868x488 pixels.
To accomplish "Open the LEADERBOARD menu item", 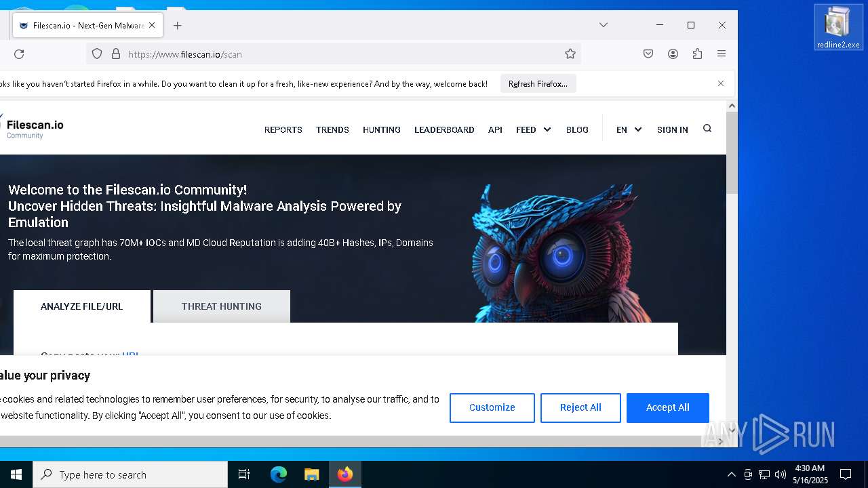I will tap(444, 129).
